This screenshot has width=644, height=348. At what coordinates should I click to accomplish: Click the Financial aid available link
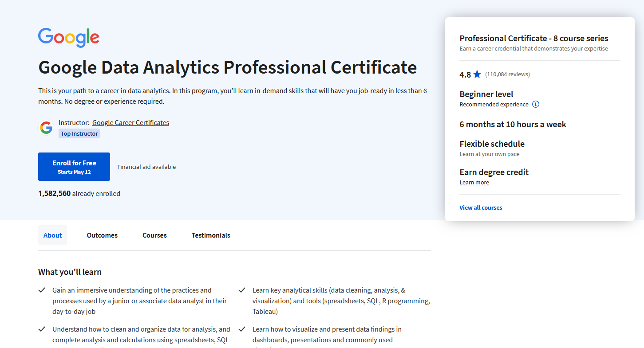[146, 167]
